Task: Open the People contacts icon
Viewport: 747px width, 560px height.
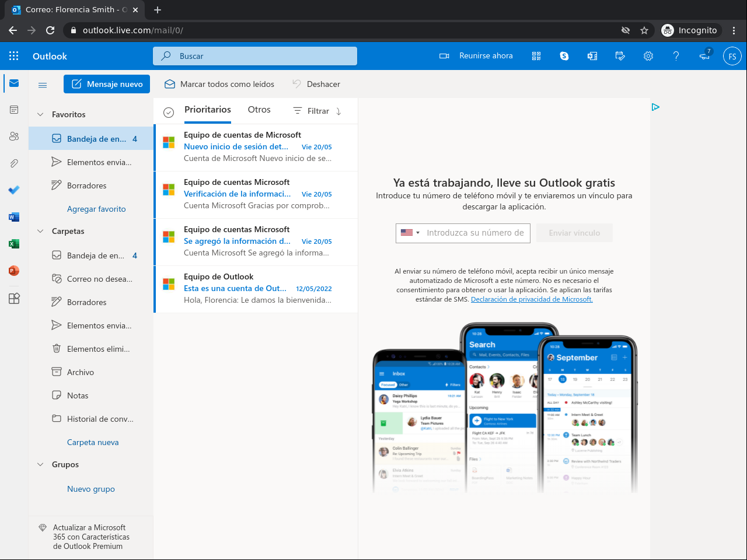Action: [x=14, y=136]
